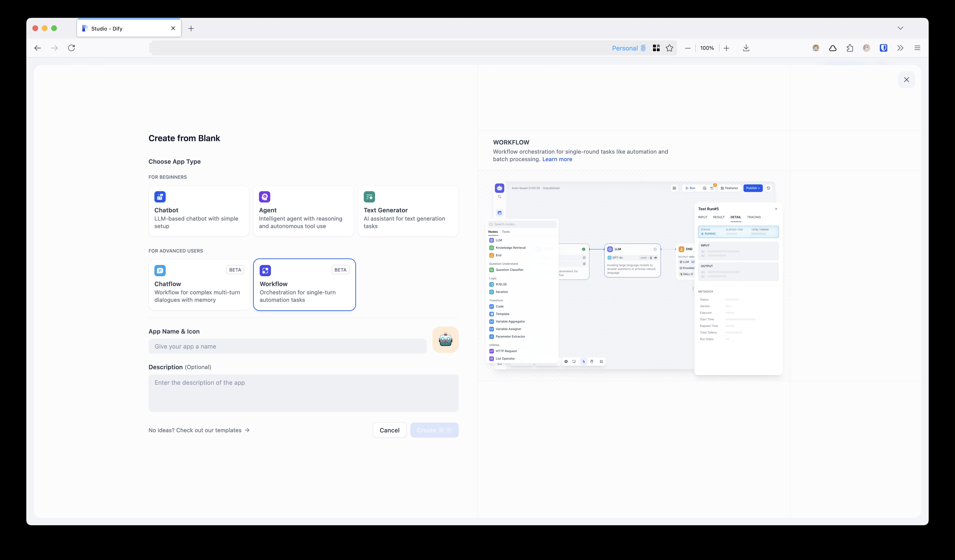Click the round profile avatar icon

coord(866,48)
